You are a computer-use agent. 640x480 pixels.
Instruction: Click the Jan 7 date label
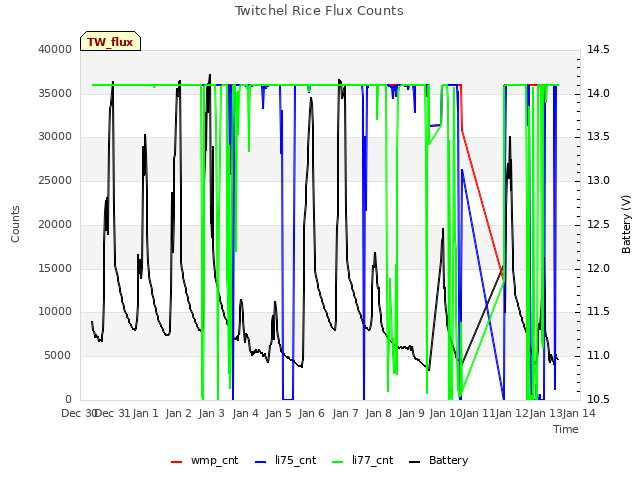pyautogui.click(x=346, y=413)
